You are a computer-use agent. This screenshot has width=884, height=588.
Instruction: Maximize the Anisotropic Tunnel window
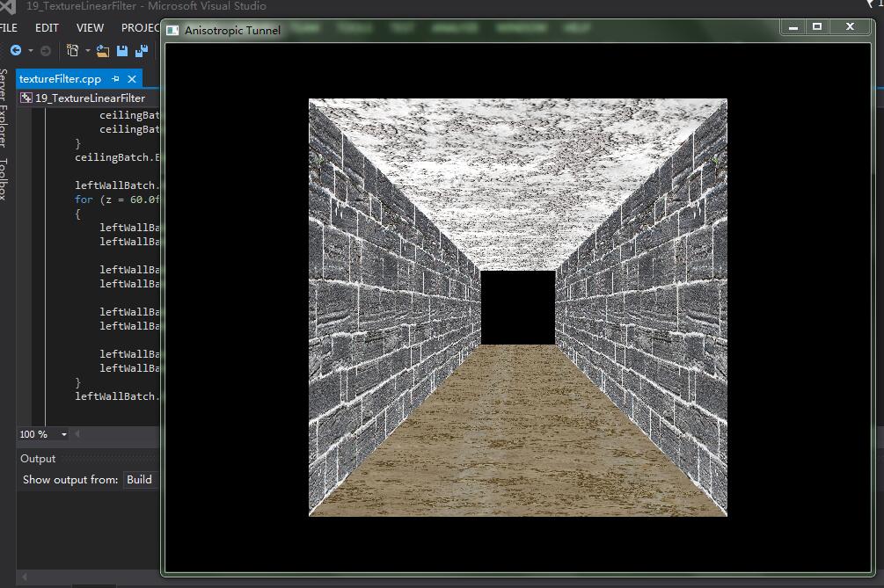point(817,27)
